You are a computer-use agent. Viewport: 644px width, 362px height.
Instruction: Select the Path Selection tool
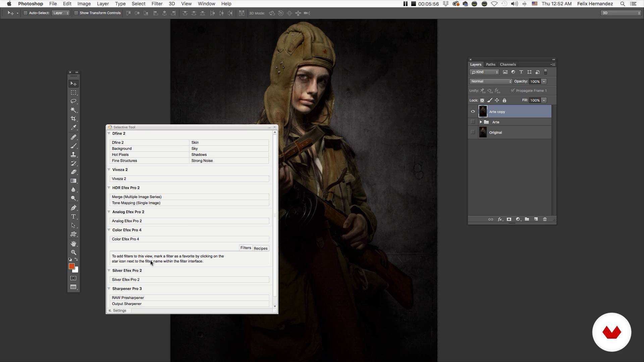[73, 225]
